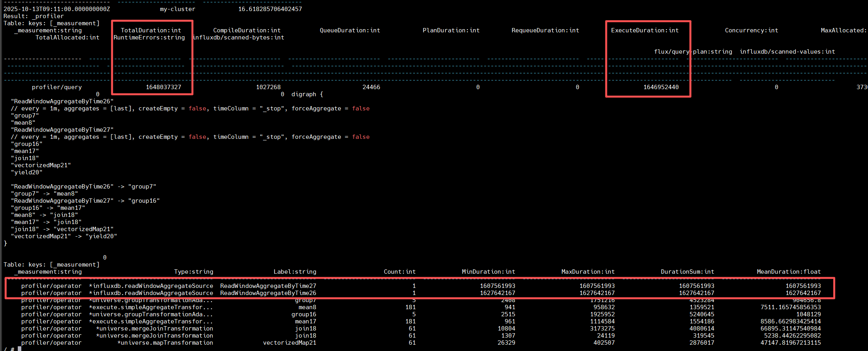Click the PlanDuration:int header text
The width and height of the screenshot is (868, 351).
(451, 30)
